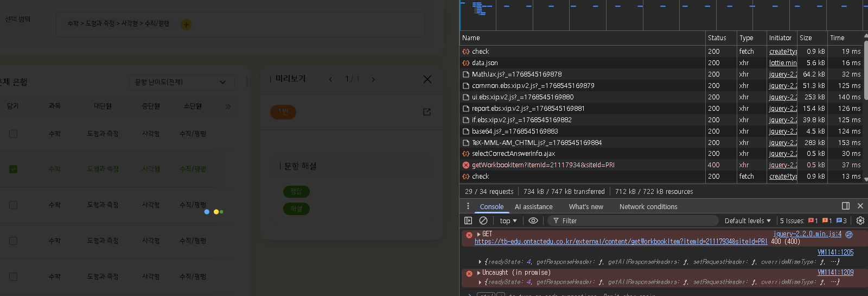The image size is (868, 296).
Task: Check the third row checkbox
Action: pos(14,205)
